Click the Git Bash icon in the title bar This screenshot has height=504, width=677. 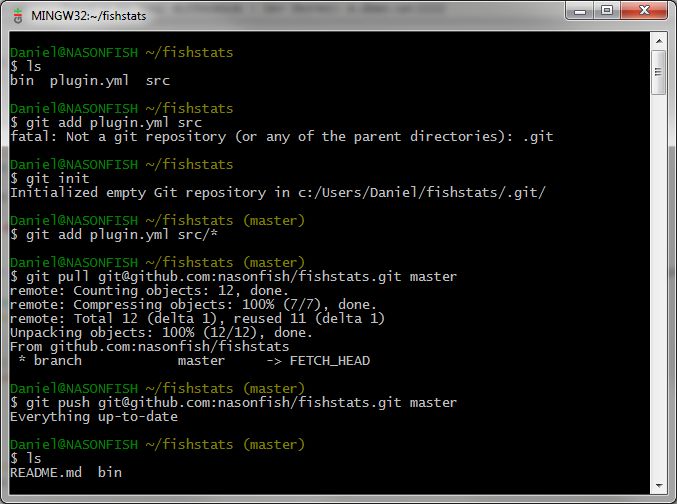pyautogui.click(x=17, y=16)
